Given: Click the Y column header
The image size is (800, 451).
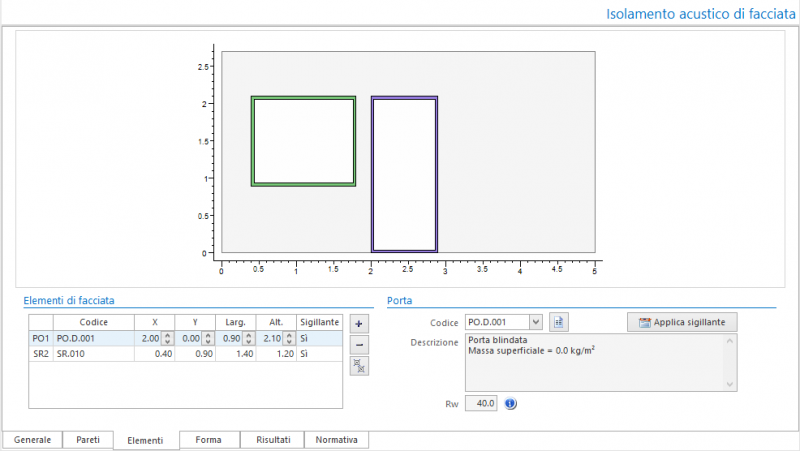Looking at the screenshot, I should coord(195,322).
